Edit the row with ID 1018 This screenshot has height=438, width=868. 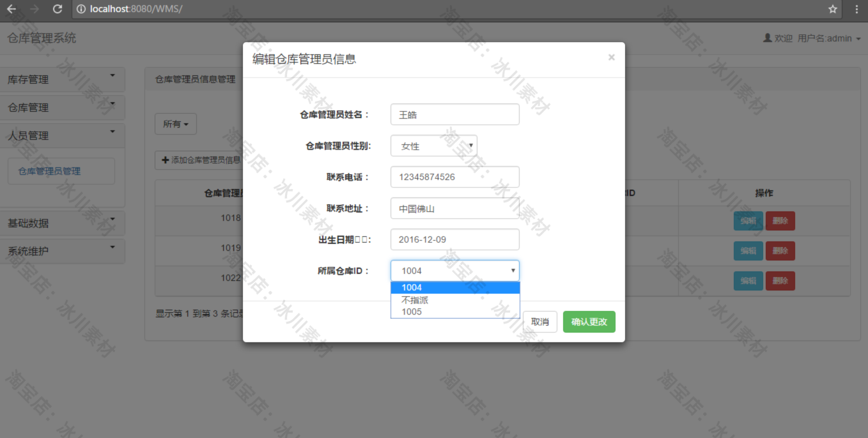pos(748,221)
